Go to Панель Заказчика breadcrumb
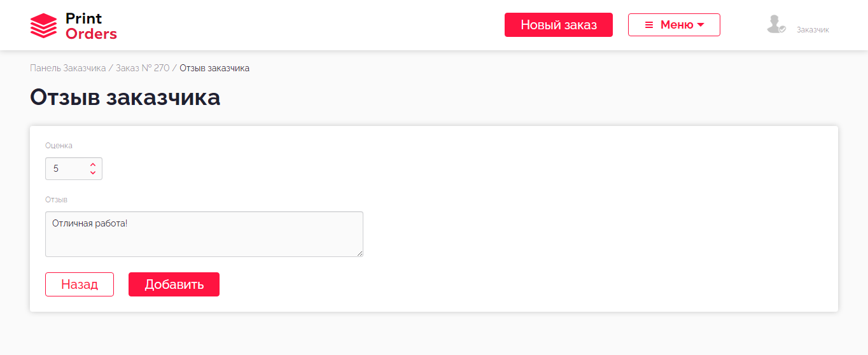Image resolution: width=868 pixels, height=355 pixels. click(x=67, y=68)
